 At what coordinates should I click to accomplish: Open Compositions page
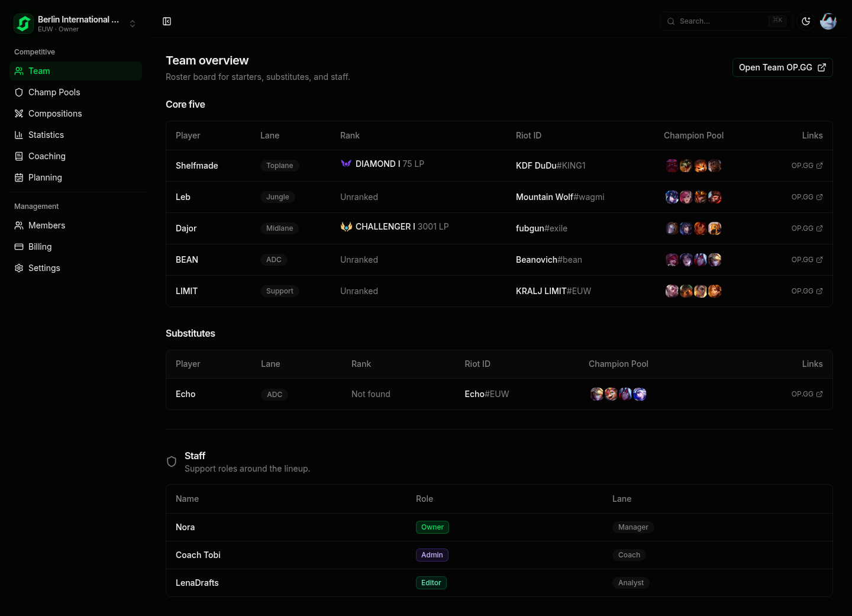pyautogui.click(x=76, y=114)
